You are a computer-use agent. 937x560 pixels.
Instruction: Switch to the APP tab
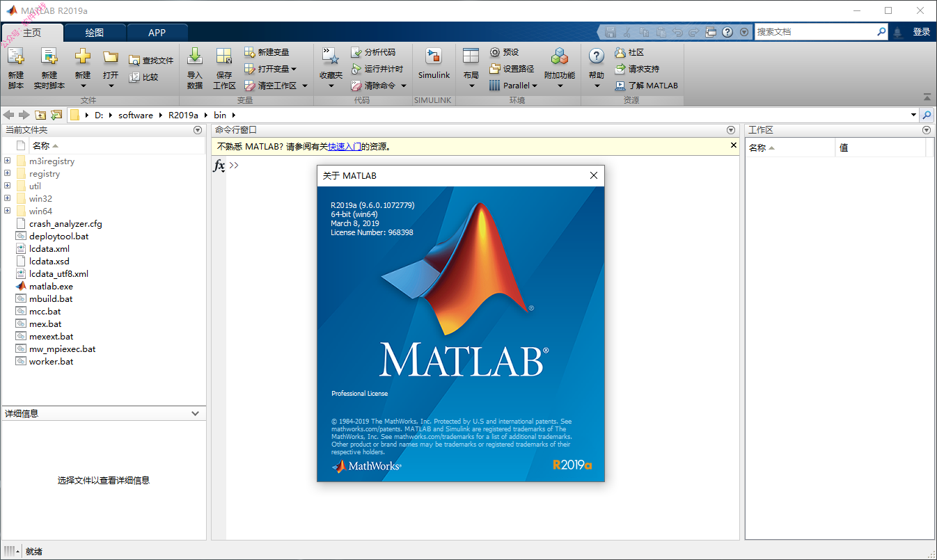pyautogui.click(x=157, y=33)
